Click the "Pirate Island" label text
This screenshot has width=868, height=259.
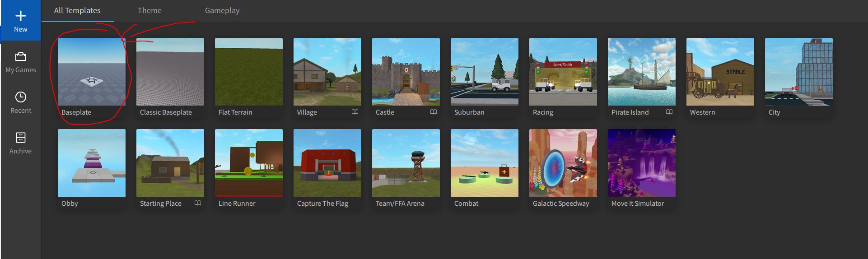(x=630, y=112)
